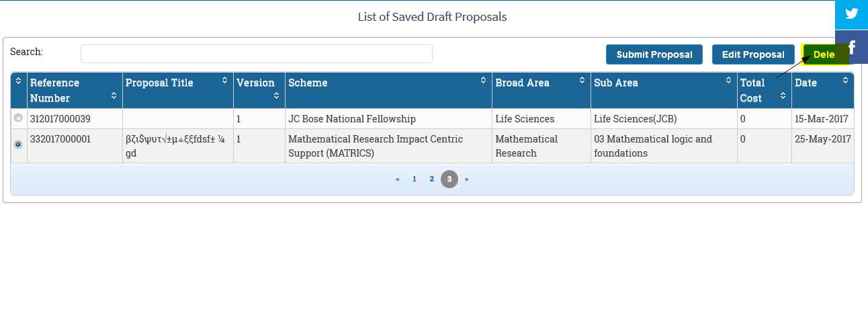Sort by Reference Number column arrows

tap(114, 96)
